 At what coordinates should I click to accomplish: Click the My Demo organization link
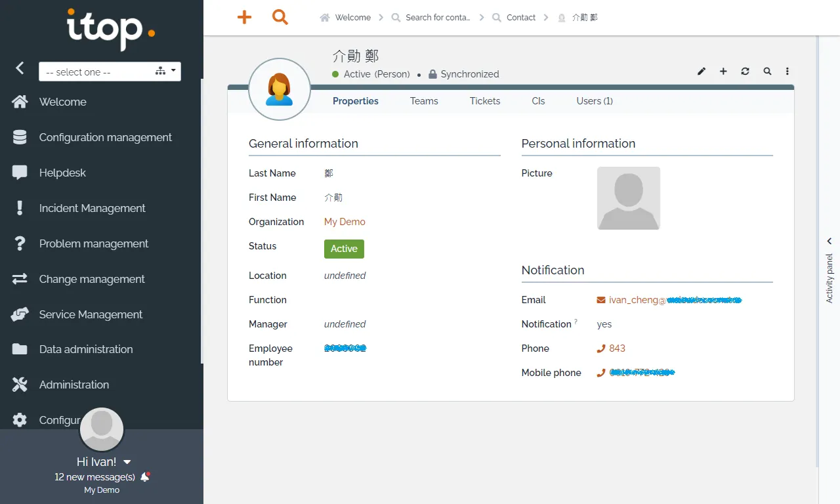click(x=345, y=222)
